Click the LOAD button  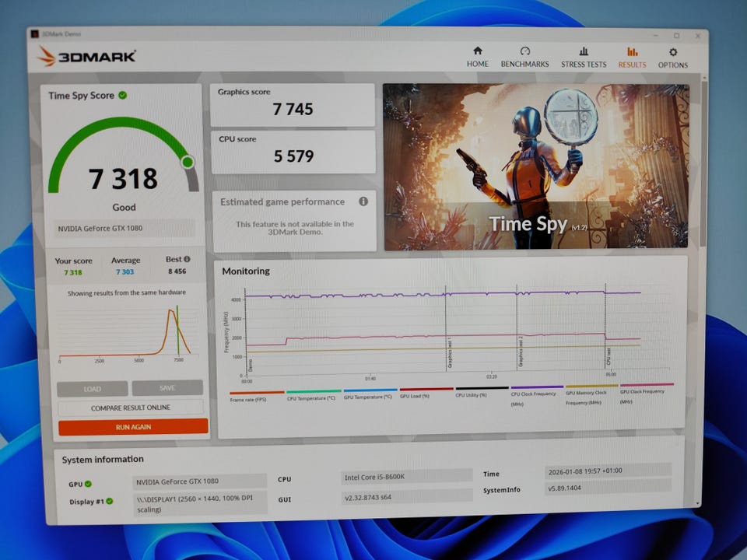pyautogui.click(x=93, y=389)
